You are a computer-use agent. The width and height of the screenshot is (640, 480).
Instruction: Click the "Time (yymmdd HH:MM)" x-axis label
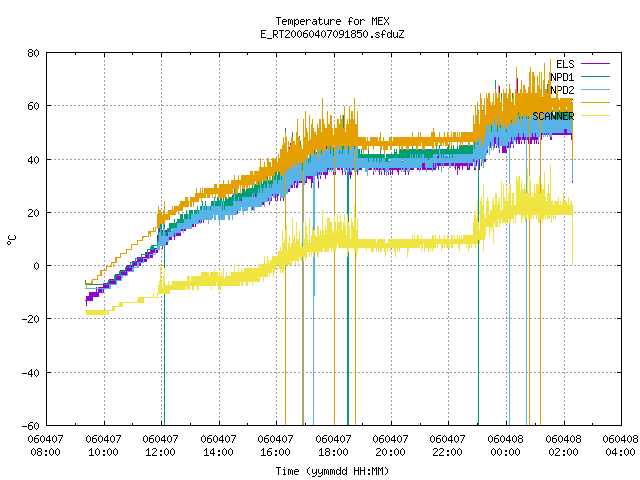(332, 471)
